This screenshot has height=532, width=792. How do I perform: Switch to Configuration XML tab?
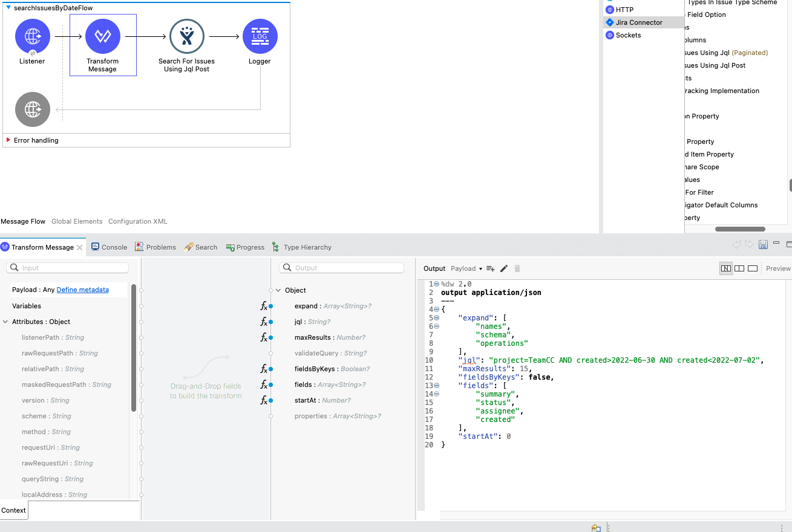(x=137, y=221)
